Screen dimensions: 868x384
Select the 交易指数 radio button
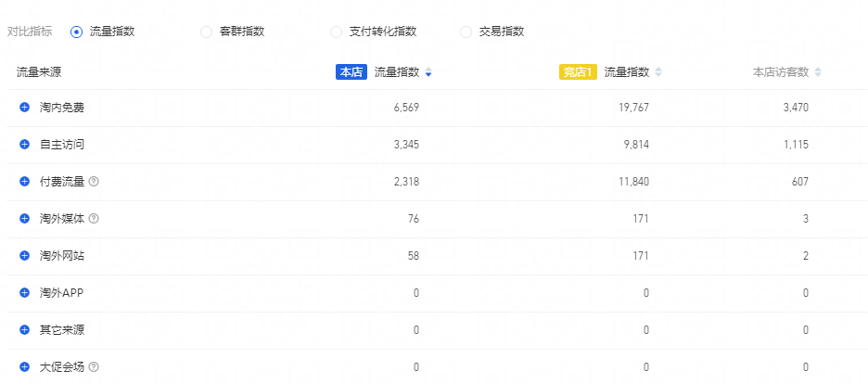pos(466,32)
